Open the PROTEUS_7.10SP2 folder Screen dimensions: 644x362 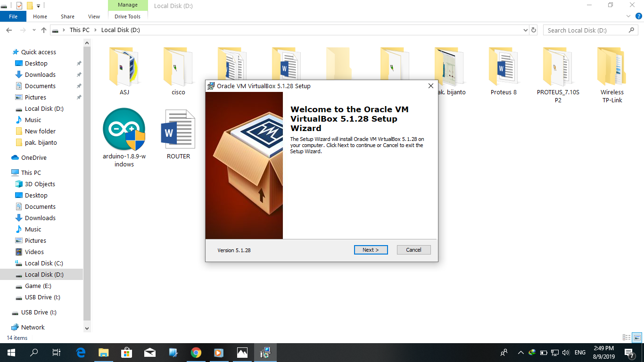point(558,74)
